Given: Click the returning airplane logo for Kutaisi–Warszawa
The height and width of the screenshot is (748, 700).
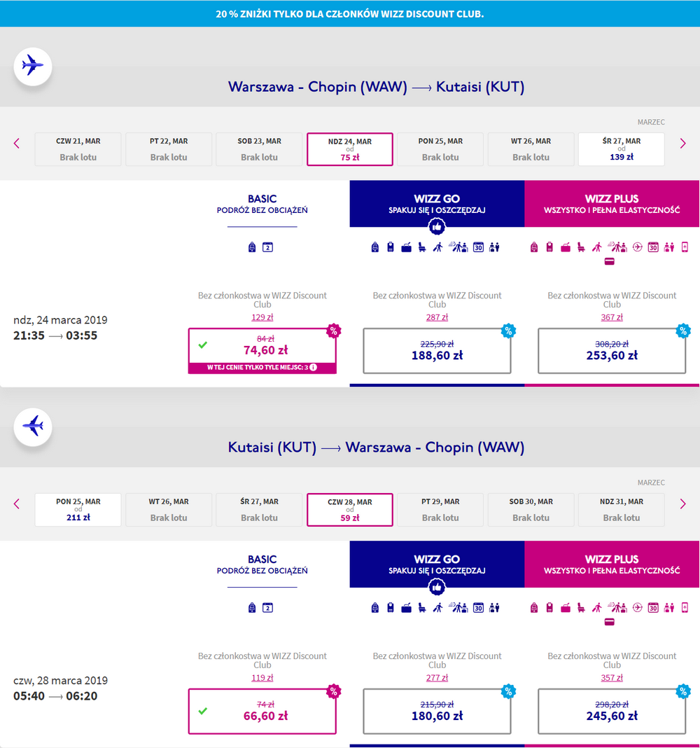Looking at the screenshot, I should coord(32,427).
